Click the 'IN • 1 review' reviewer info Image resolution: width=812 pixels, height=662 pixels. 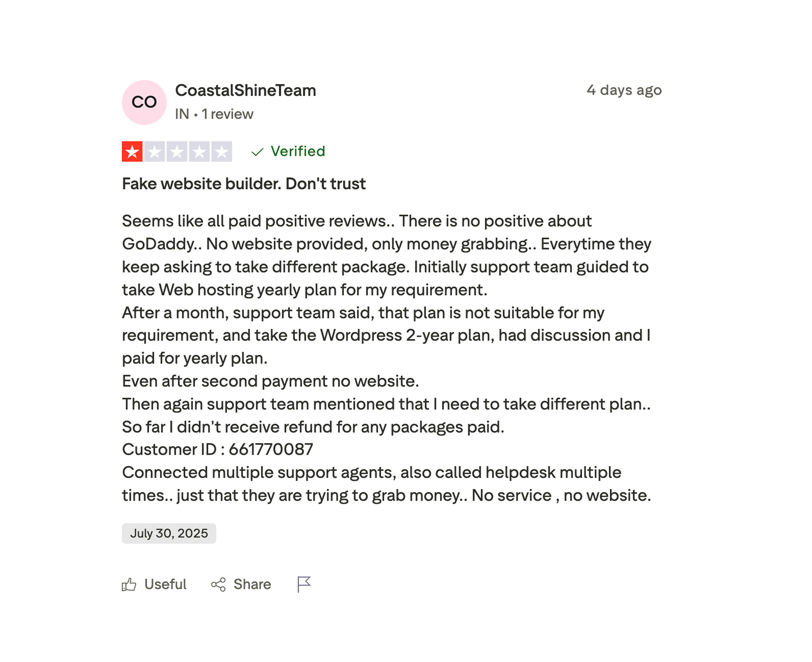point(214,114)
